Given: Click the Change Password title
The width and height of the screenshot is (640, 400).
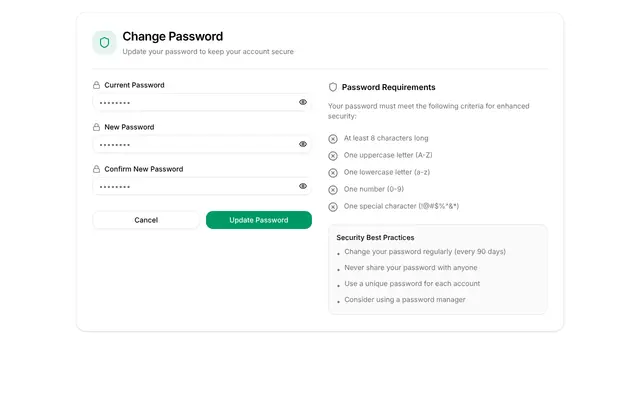Looking at the screenshot, I should pyautogui.click(x=173, y=36).
